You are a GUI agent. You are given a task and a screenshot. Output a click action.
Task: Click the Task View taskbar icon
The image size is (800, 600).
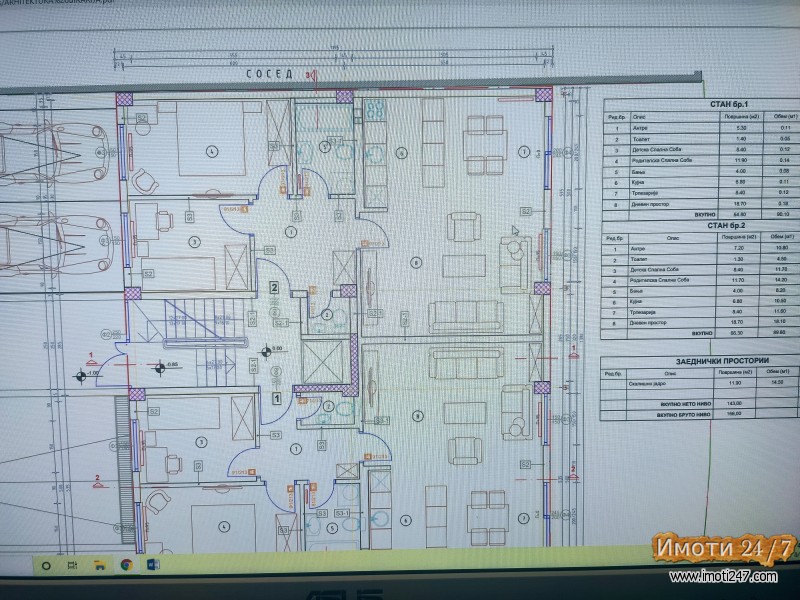(73, 564)
